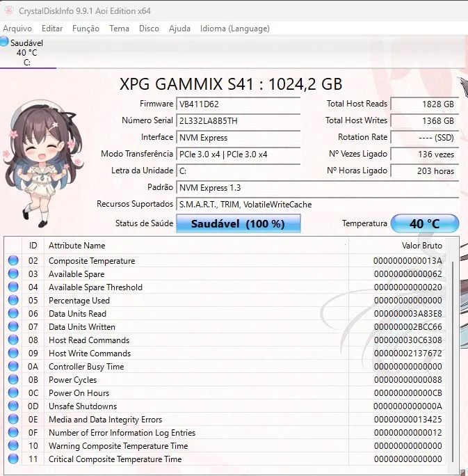468x476 pixels.
Task: Click the transfer mode field PCIe 3.0 x4
Action: pos(239,154)
